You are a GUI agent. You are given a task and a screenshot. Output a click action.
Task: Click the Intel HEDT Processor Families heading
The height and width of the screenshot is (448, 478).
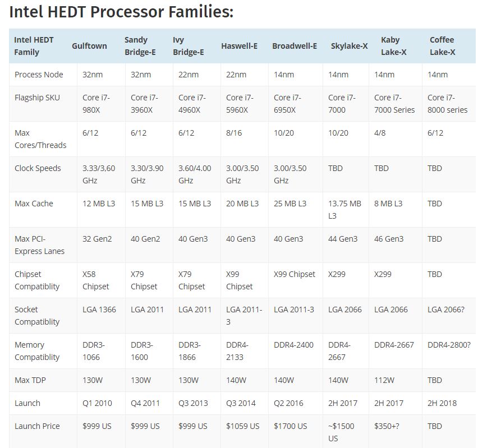122,12
